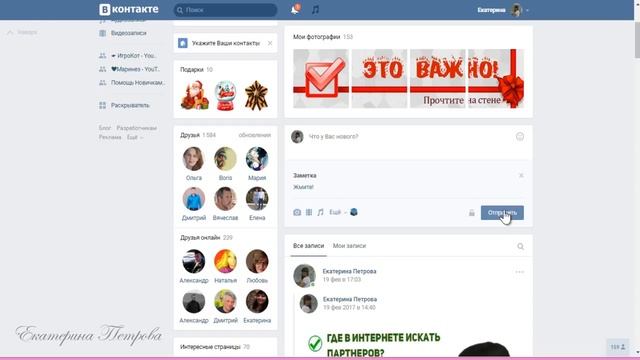Open online friend Наталья's avatar

click(x=225, y=261)
